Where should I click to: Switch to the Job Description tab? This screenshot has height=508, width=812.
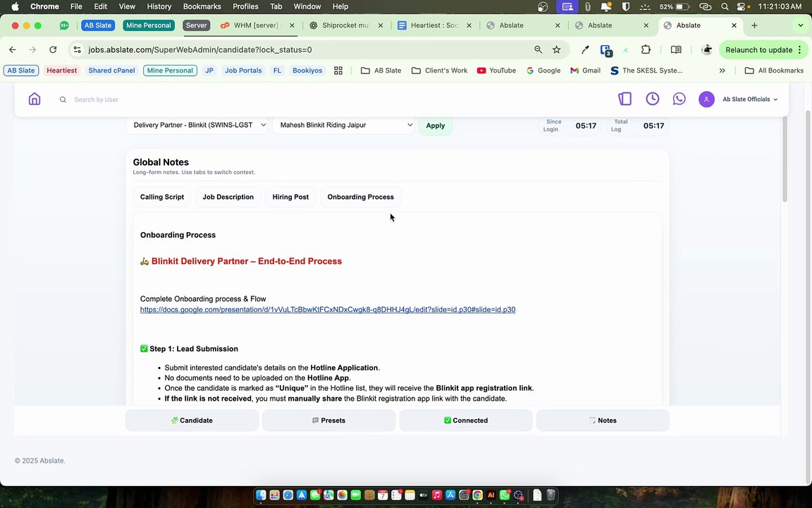[228, 197]
